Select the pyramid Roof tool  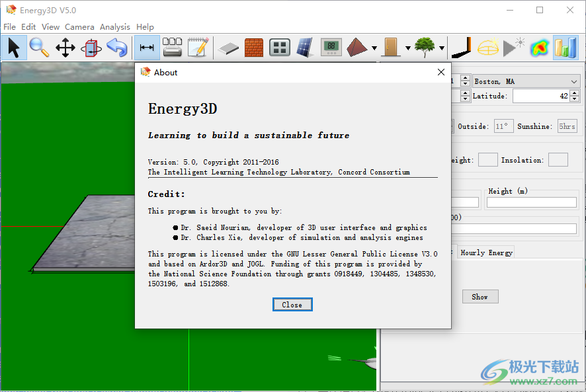click(x=357, y=48)
